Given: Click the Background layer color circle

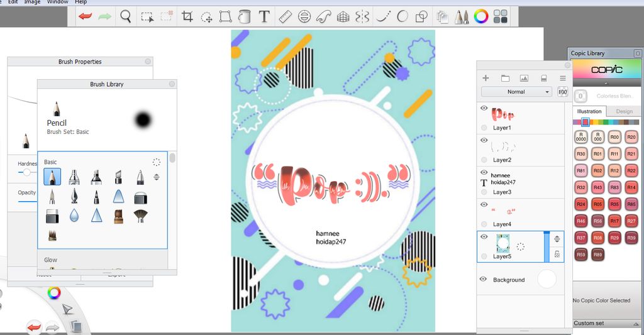Looking at the screenshot, I should click(x=547, y=279).
